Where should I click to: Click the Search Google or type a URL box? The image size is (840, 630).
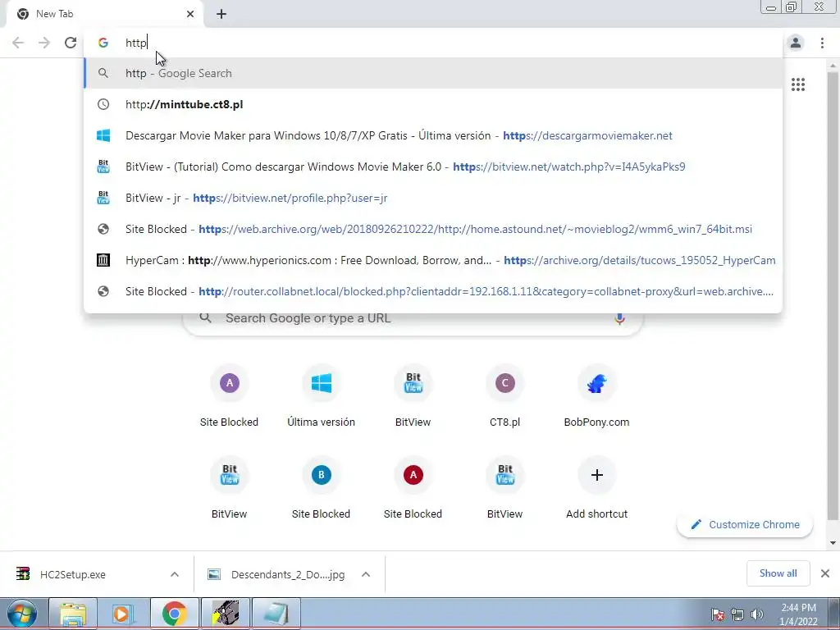point(413,322)
